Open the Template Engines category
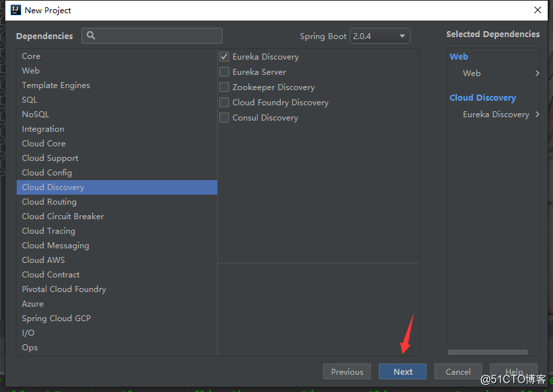Image resolution: width=553 pixels, height=392 pixels. pyautogui.click(x=117, y=85)
